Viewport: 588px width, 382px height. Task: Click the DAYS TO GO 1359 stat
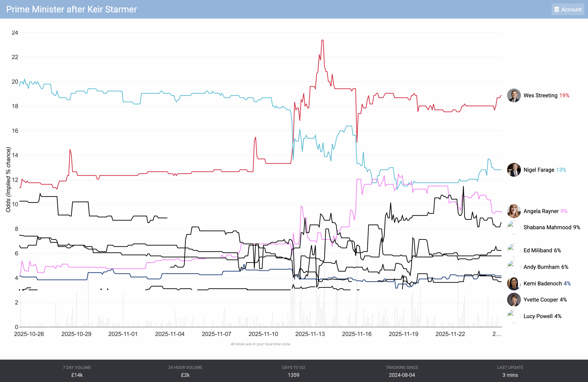point(294,371)
